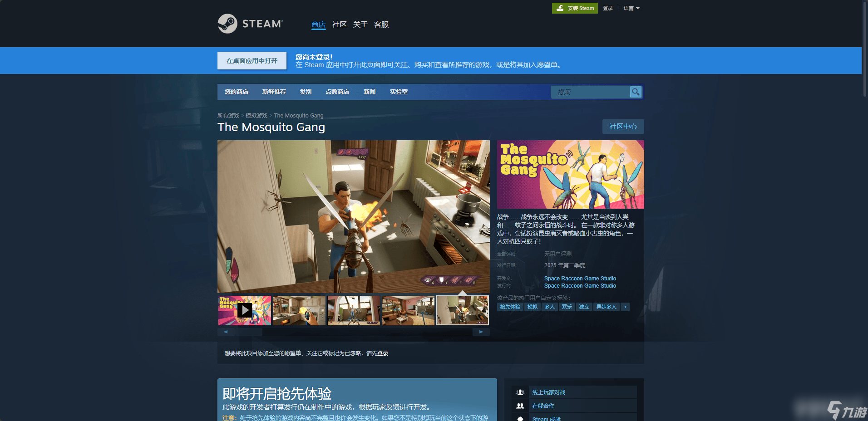Viewport: 868px width, 421px height.
Task: Click the play icon on video thumbnail
Action: (x=245, y=310)
